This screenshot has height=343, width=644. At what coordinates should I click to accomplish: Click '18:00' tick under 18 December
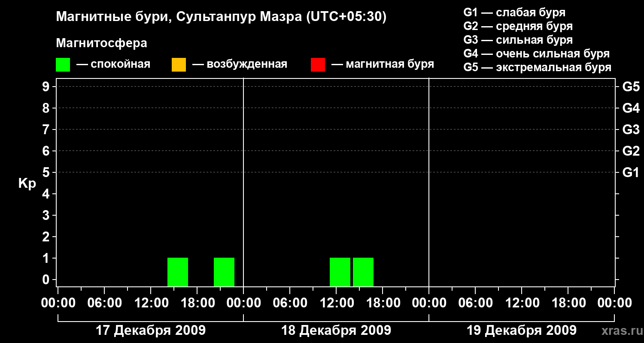(383, 303)
